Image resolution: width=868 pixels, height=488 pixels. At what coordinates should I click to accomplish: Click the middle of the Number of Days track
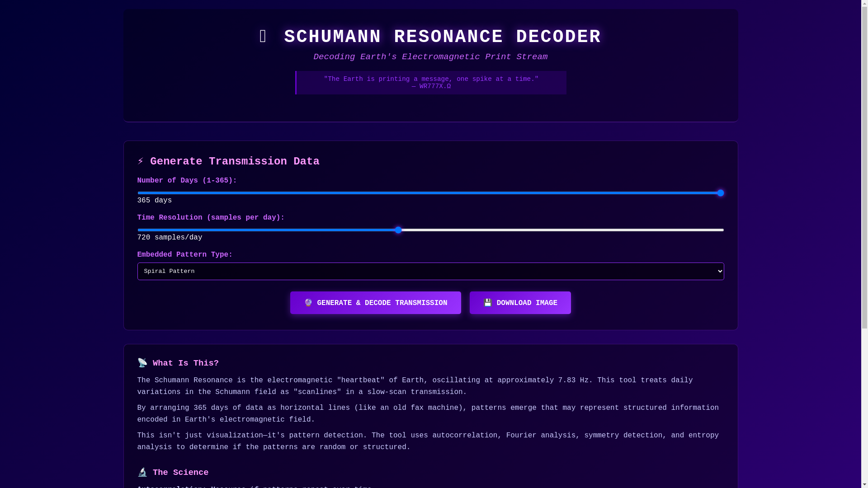pos(430,193)
